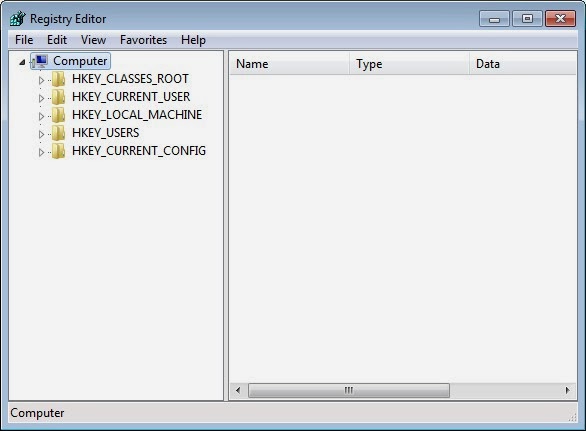Expand the HKEY_USERS key
The height and width of the screenshot is (431, 586).
point(41,134)
